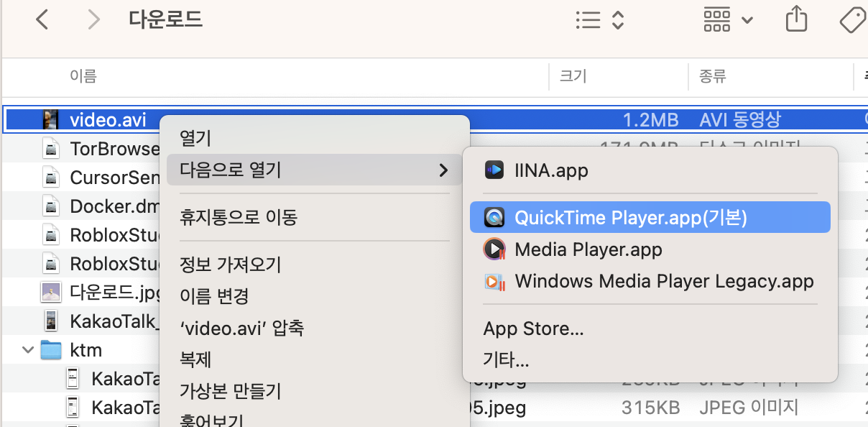Image resolution: width=868 pixels, height=427 pixels.
Task: Click the JPEG 이미지 kind cell
Action: pos(749,408)
